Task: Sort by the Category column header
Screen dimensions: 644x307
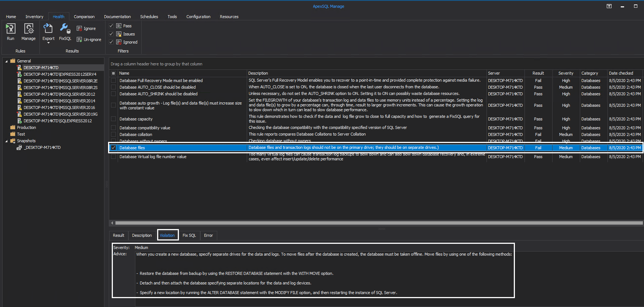Action: [x=594, y=73]
